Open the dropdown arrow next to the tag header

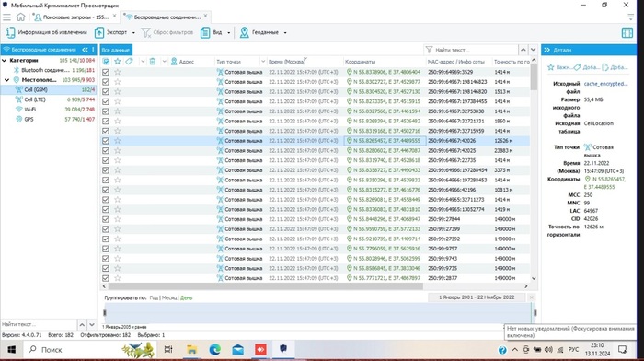click(x=143, y=62)
